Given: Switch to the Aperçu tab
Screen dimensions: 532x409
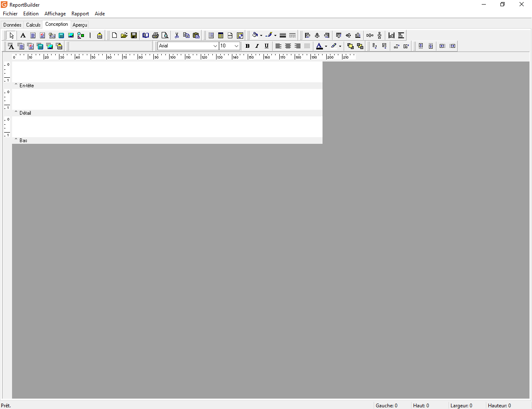Looking at the screenshot, I should (x=80, y=25).
